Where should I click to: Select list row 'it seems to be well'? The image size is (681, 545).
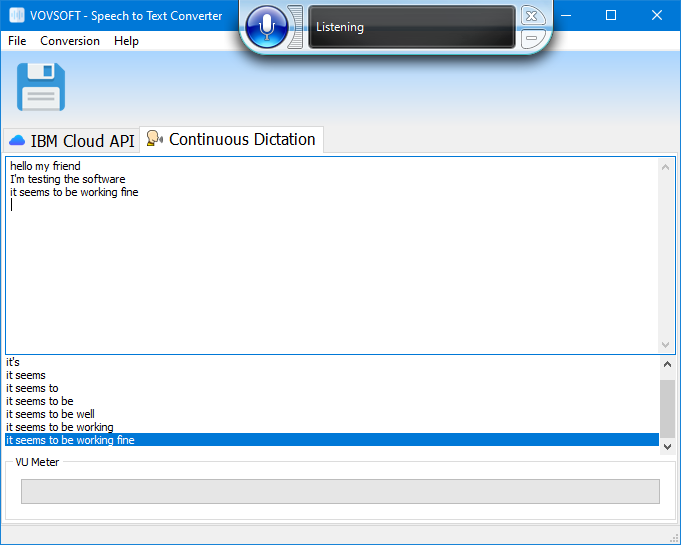pyautogui.click(x=332, y=414)
